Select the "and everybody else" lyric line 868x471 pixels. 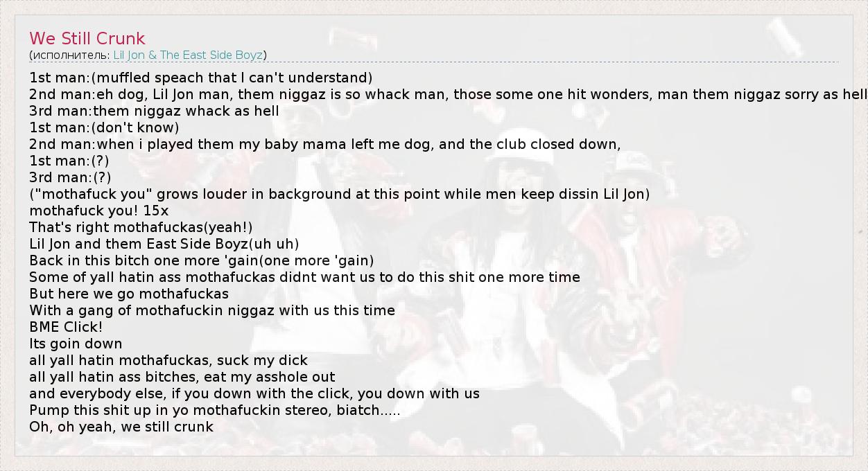pos(254,393)
